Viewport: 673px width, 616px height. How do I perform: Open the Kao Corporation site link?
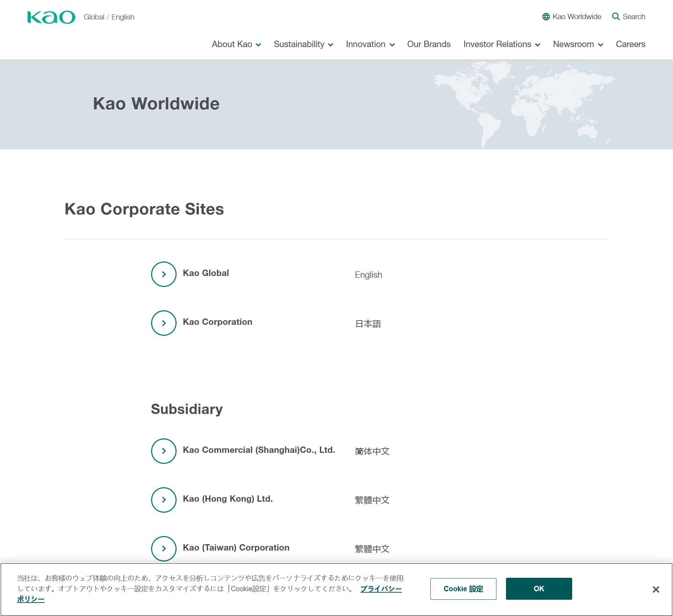coord(218,322)
